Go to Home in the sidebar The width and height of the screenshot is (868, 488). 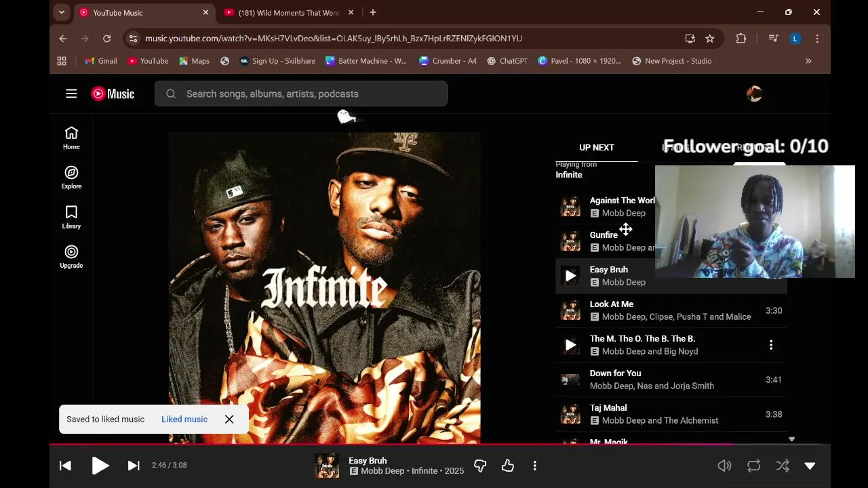coord(71,138)
